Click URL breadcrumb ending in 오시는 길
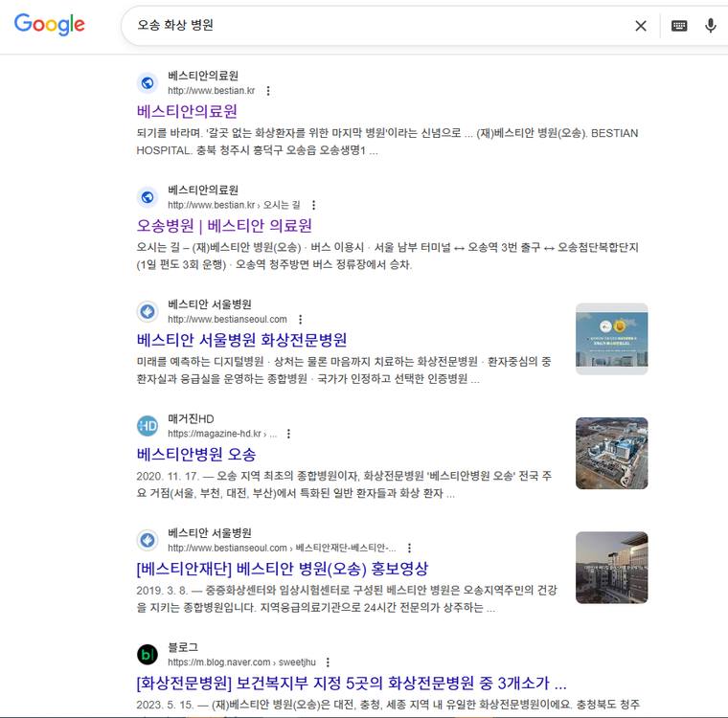Image resolution: width=728 pixels, height=718 pixels. 234,205
